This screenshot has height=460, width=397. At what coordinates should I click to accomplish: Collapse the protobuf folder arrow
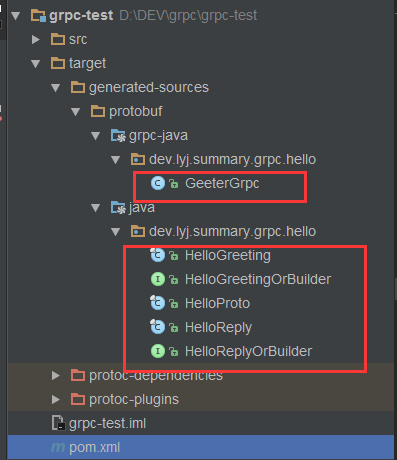76,112
